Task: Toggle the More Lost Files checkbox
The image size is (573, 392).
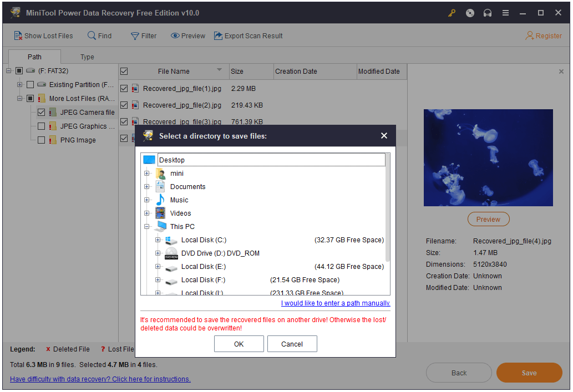Action: tap(31, 99)
